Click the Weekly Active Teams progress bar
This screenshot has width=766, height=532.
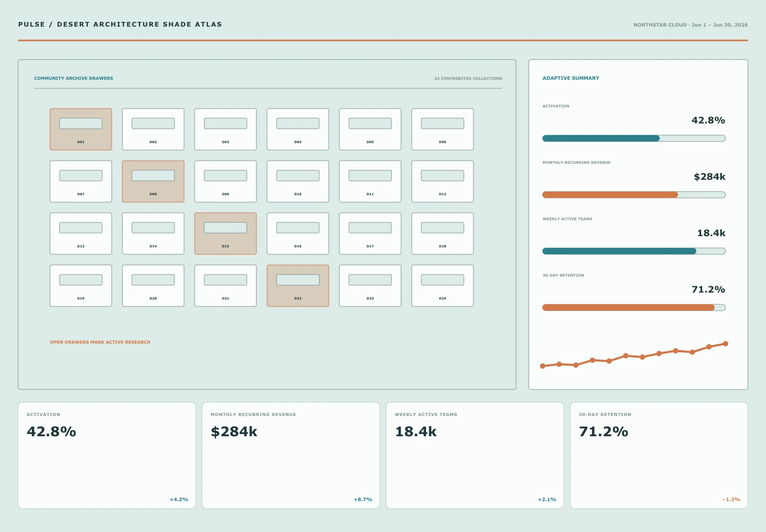634,251
